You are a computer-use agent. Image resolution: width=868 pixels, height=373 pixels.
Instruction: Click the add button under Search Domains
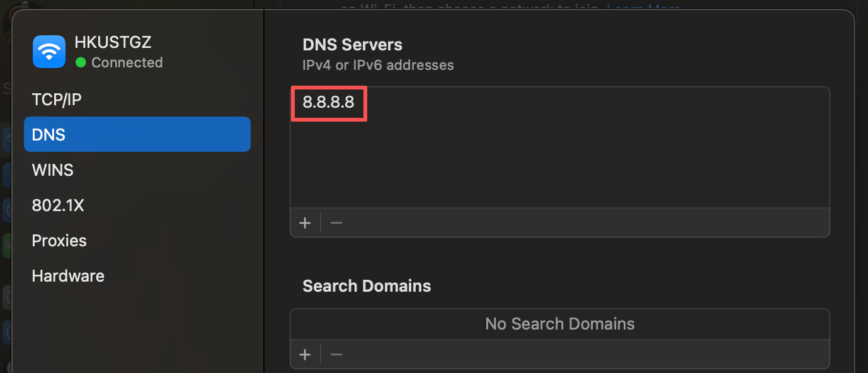tap(305, 354)
